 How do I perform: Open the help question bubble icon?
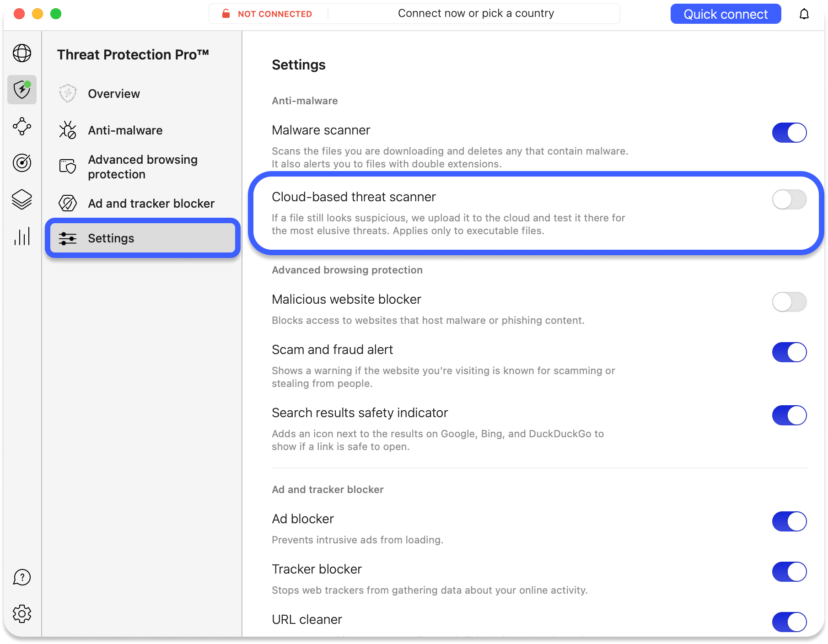point(22,577)
